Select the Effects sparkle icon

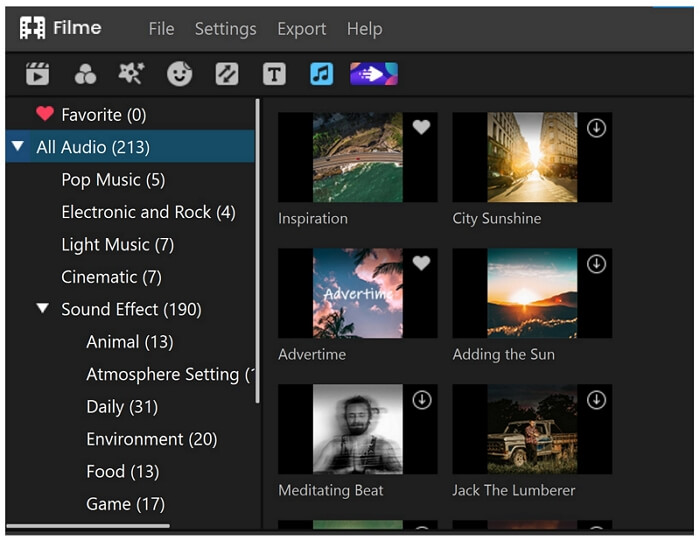pyautogui.click(x=131, y=73)
